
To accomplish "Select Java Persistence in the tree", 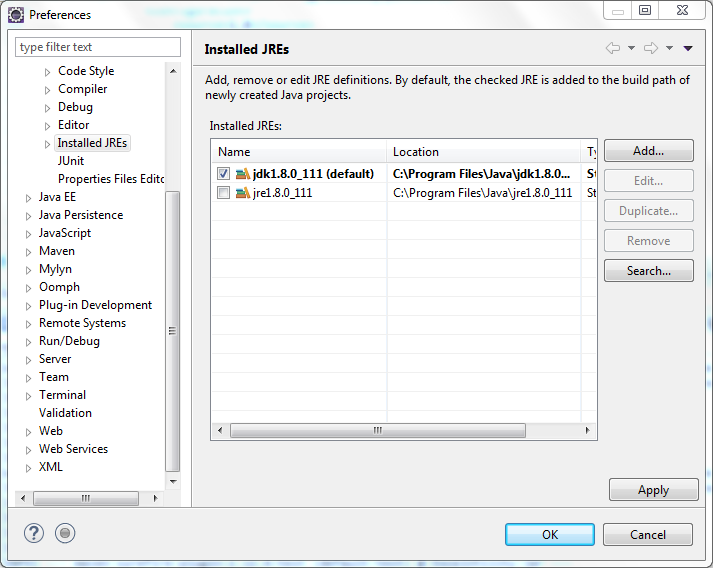I will (x=81, y=215).
